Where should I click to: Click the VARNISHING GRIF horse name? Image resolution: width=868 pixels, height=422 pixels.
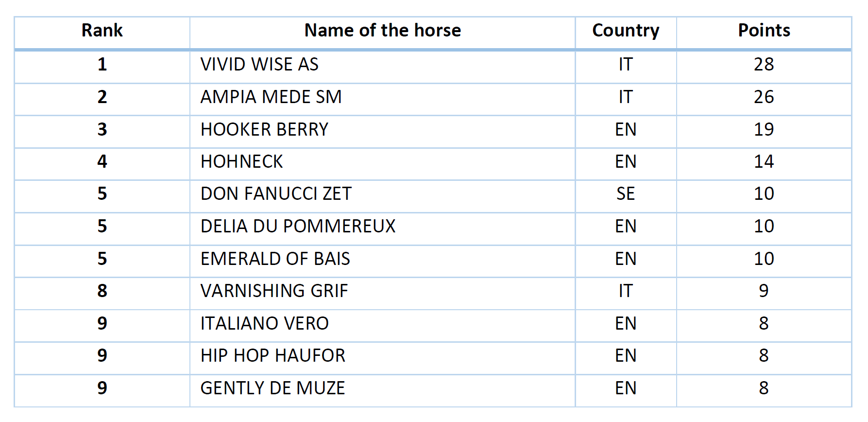coord(274,291)
